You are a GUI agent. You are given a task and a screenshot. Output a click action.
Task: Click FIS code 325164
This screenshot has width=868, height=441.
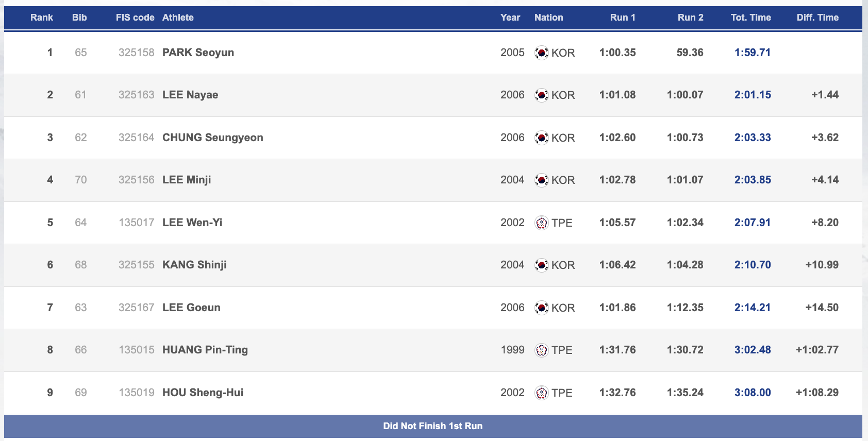point(136,138)
